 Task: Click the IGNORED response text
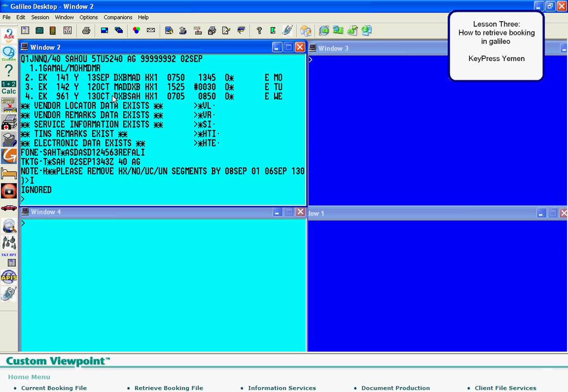pyautogui.click(x=36, y=190)
